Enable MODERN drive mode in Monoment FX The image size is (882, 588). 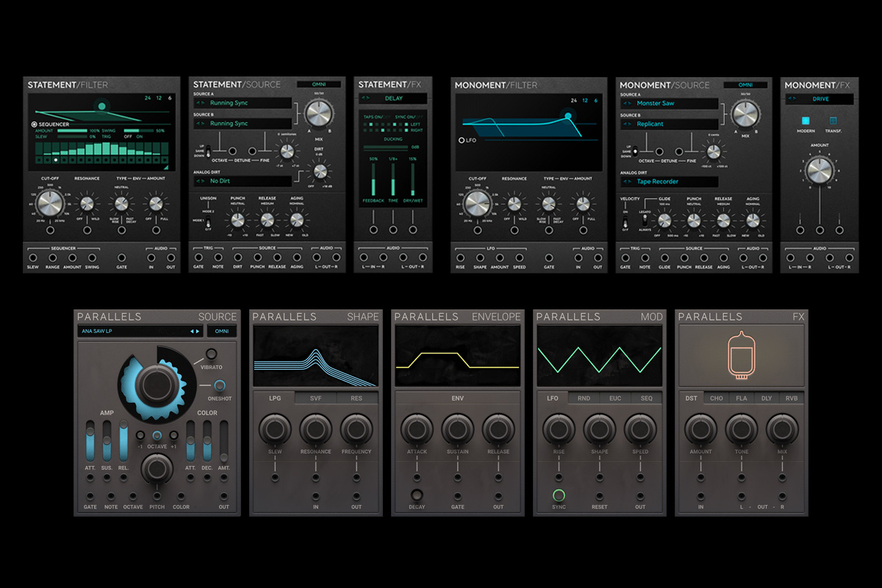(x=805, y=121)
